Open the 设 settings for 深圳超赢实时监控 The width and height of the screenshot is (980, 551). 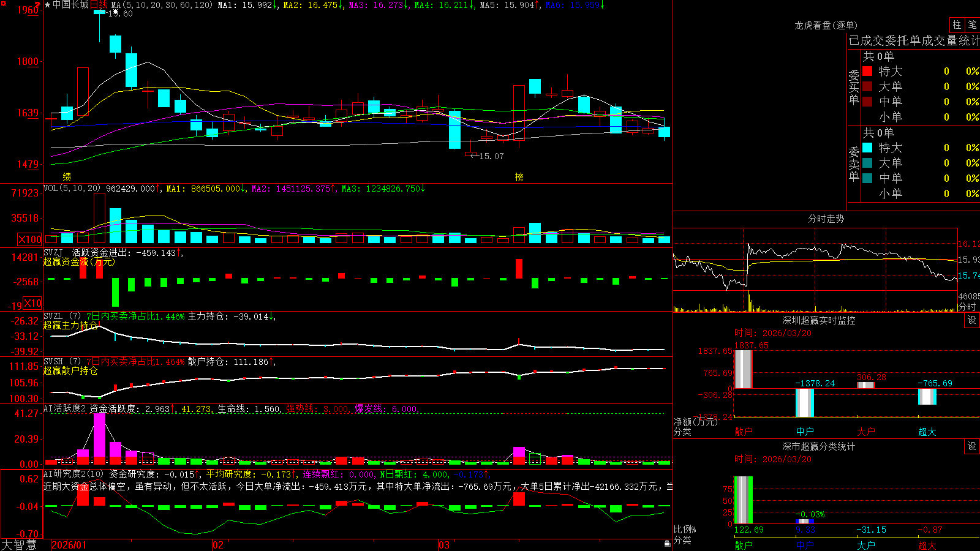pos(972,320)
